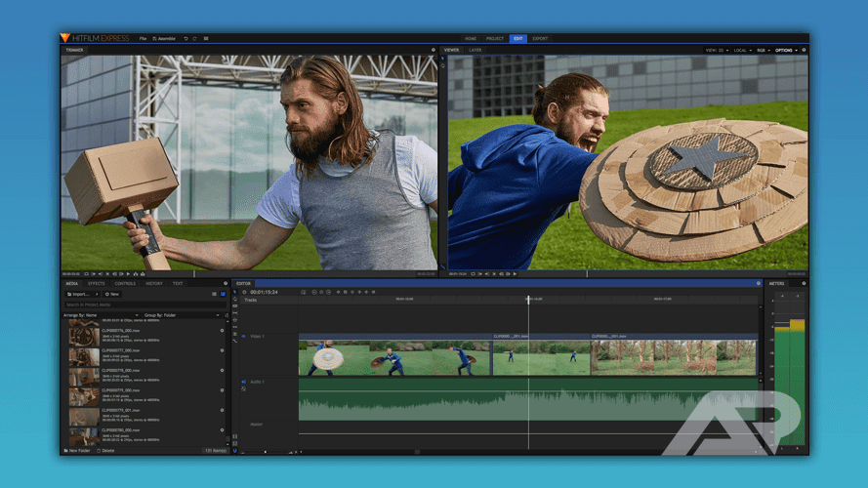Open Trimmer panel settings gear
Image resolution: width=868 pixels, height=488 pixels.
(x=434, y=50)
